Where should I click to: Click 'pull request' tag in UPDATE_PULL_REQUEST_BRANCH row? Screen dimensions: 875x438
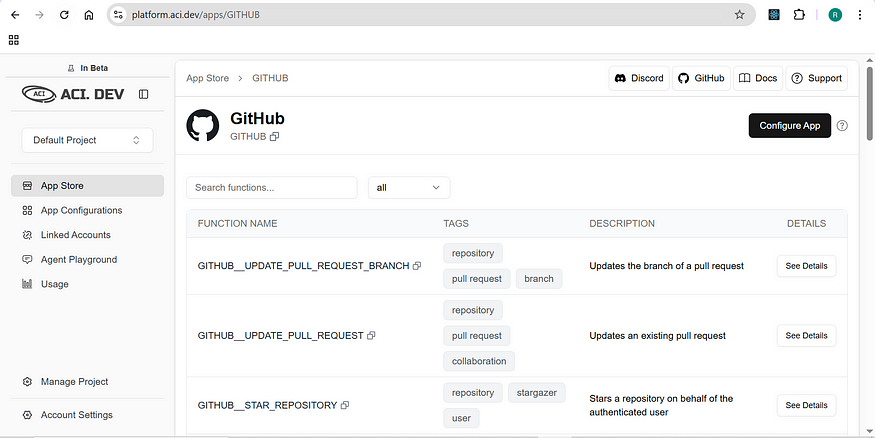pos(477,279)
